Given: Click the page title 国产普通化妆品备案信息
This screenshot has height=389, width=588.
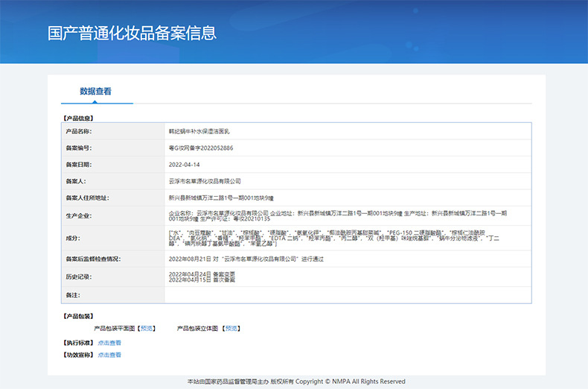Looking at the screenshot, I should click(132, 33).
